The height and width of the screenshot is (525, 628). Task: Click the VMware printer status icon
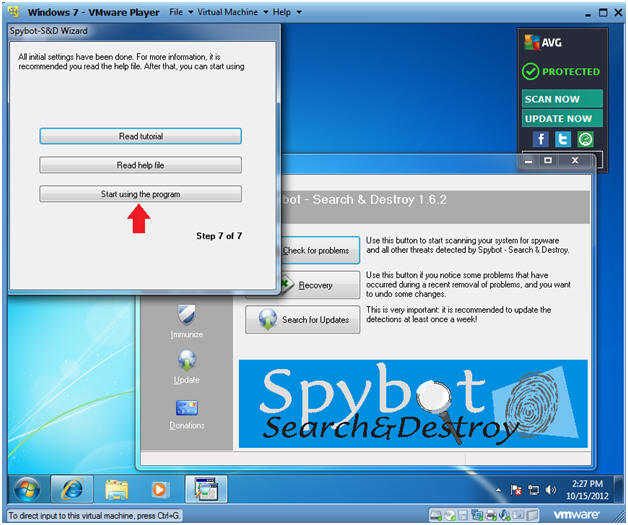coord(491,515)
